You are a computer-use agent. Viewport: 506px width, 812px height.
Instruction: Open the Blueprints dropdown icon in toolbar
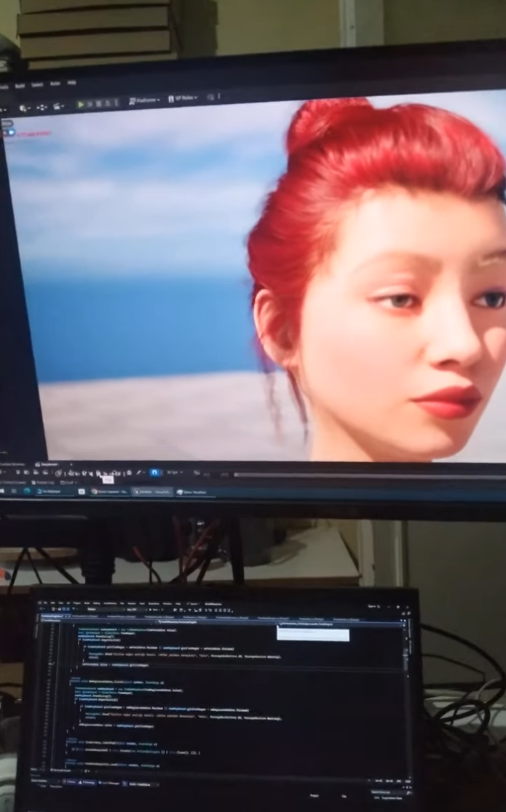(42, 107)
